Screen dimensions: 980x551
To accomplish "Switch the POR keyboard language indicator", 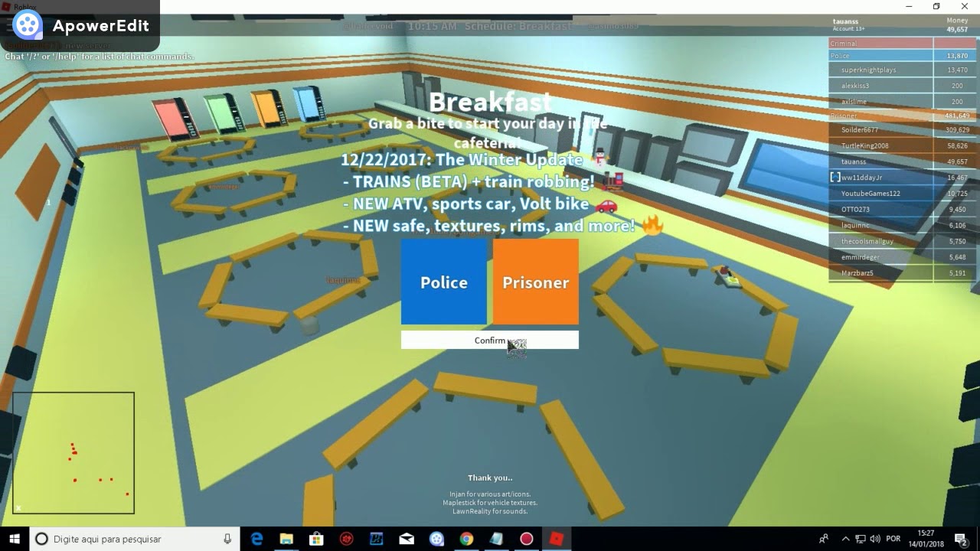I will click(x=893, y=539).
